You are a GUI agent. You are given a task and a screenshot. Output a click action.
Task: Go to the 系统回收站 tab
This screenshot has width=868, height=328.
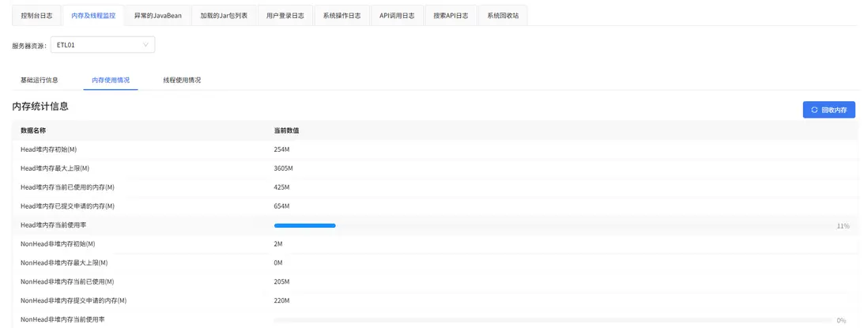503,16
